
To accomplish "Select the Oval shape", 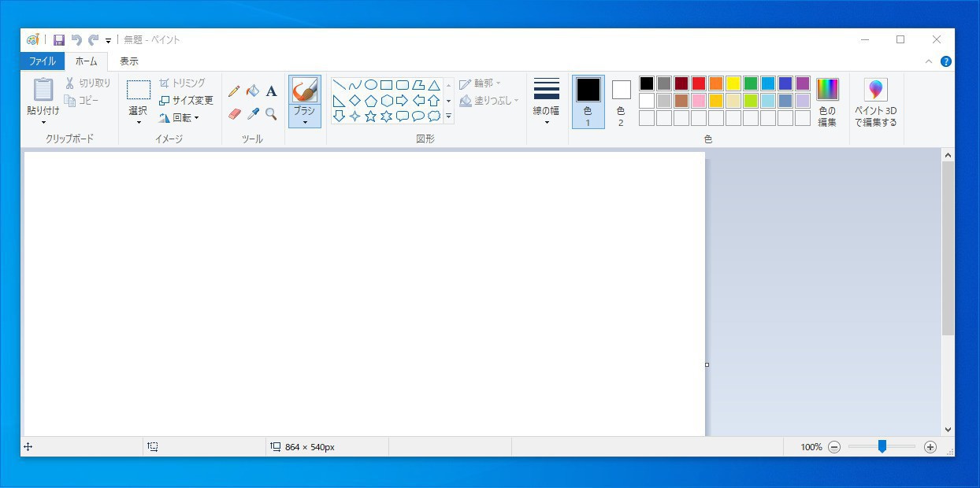I will click(x=370, y=85).
